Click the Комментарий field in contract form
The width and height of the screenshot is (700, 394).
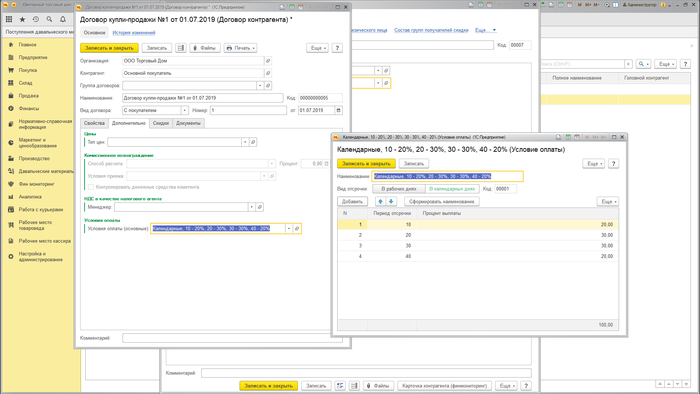point(232,338)
